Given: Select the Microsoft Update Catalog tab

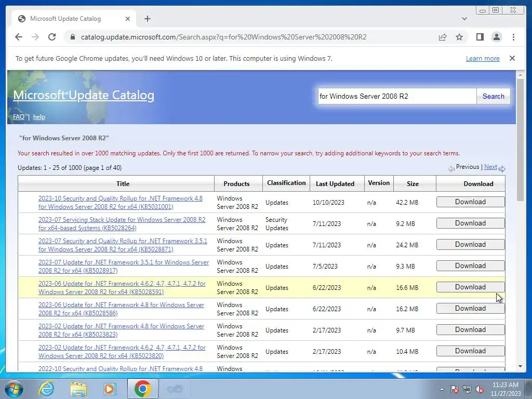Looking at the screenshot, I should click(74, 19).
